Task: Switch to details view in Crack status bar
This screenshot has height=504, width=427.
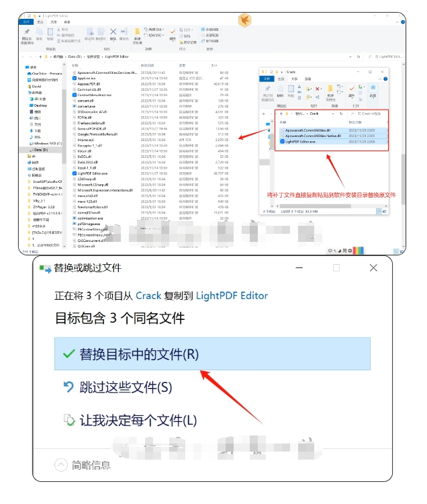Action: tap(379, 211)
